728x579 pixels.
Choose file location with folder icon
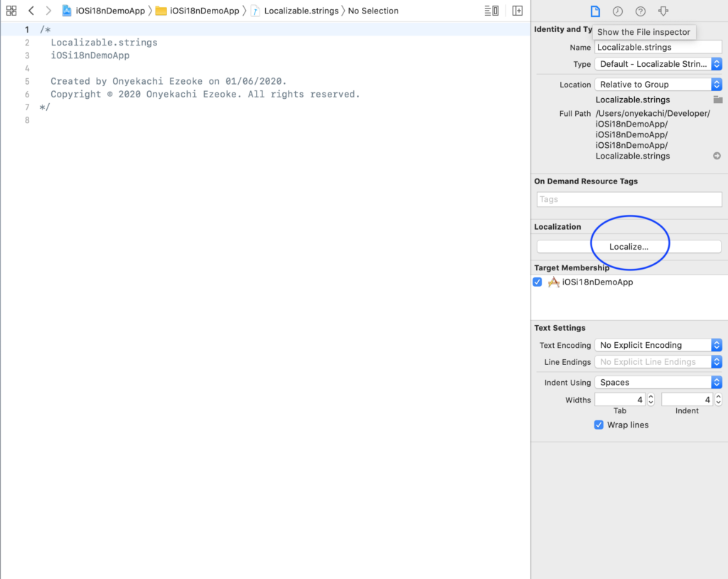(718, 100)
